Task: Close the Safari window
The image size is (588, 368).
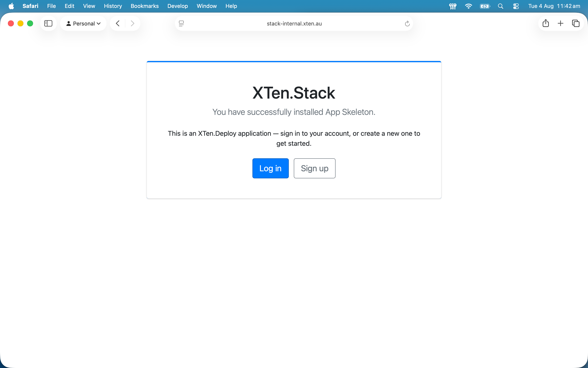Action: click(x=11, y=23)
